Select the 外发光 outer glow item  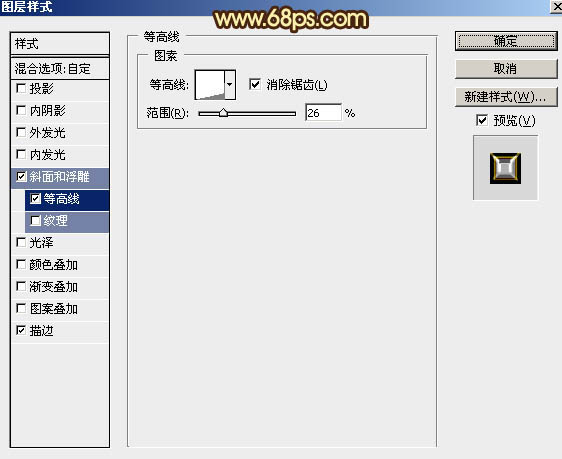click(x=60, y=133)
